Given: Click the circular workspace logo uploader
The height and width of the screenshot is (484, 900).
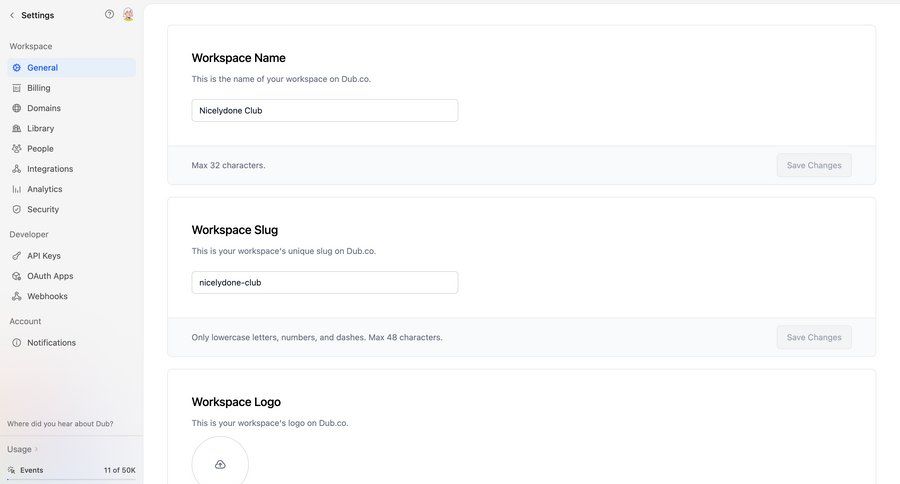Looking at the screenshot, I should pos(220,461).
